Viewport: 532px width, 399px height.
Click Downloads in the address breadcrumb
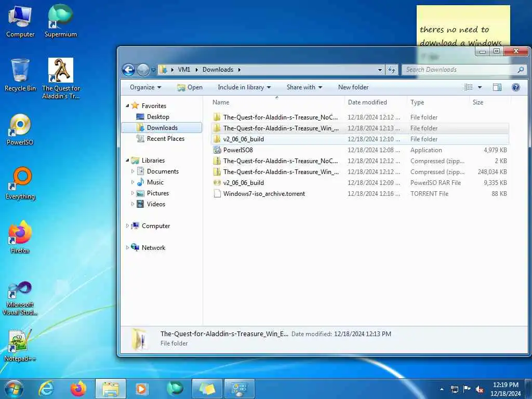218,70
